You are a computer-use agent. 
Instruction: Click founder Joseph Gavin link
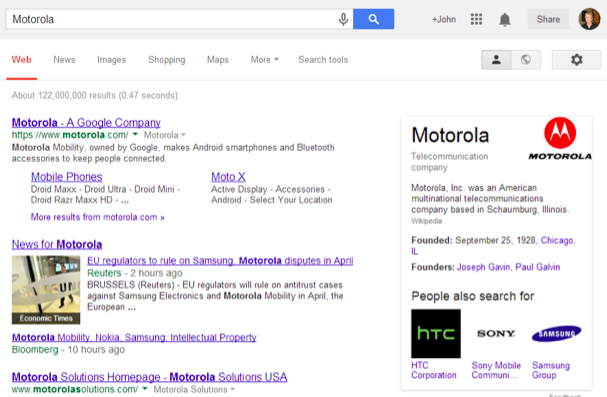tap(483, 267)
